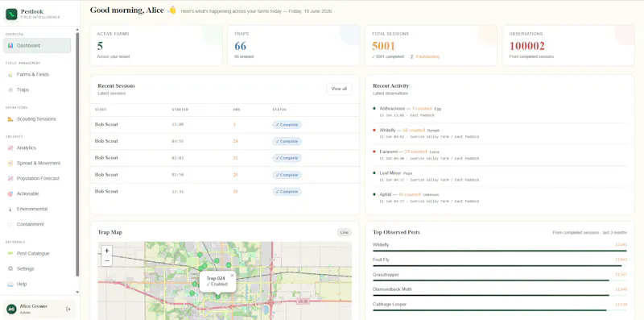Select the Bob Scout 02:03 session row

pos(225,158)
